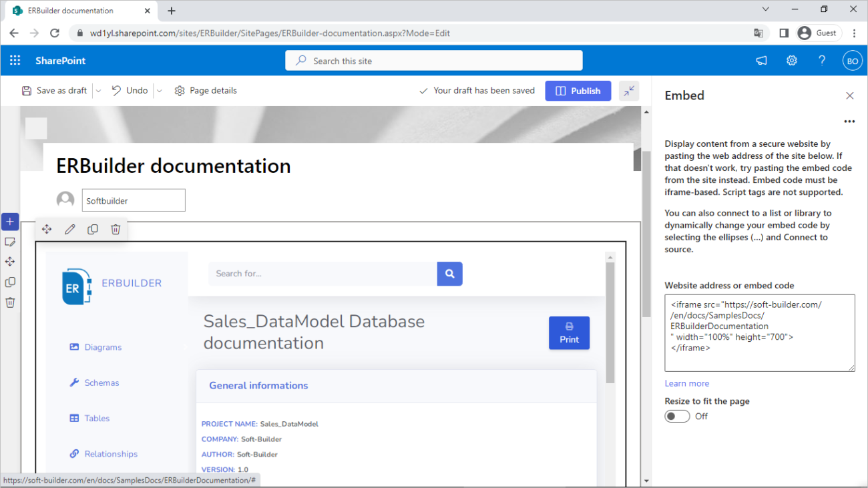Open SharePoint settings with the gear icon
This screenshot has width=868, height=488.
[x=791, y=60]
